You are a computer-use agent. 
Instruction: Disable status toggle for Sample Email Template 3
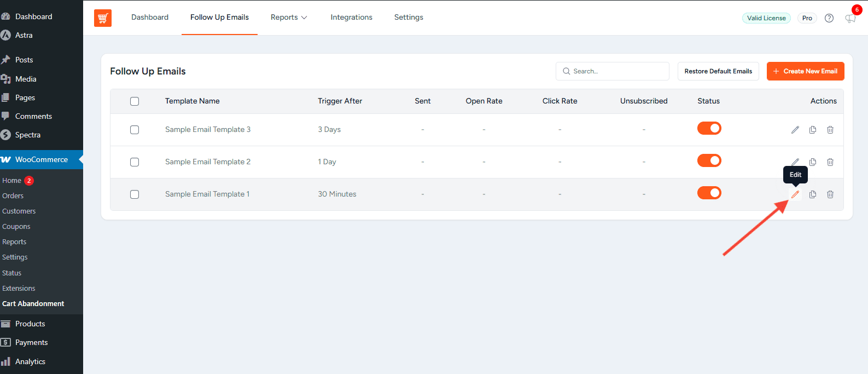[709, 128]
